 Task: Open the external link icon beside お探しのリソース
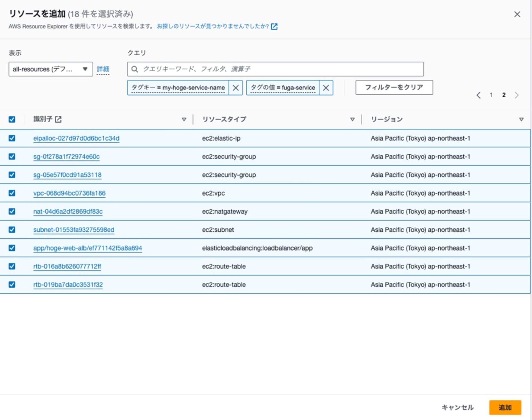274,26
